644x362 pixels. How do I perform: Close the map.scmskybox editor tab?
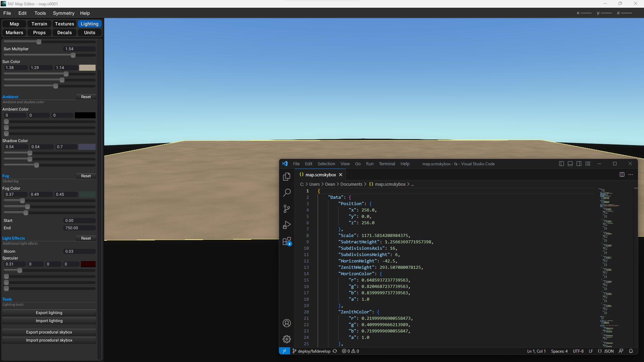(340, 175)
